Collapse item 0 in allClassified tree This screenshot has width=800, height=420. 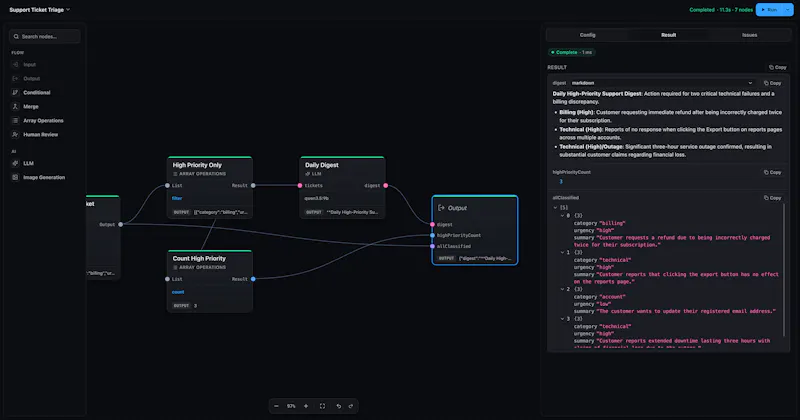pyautogui.click(x=562, y=215)
